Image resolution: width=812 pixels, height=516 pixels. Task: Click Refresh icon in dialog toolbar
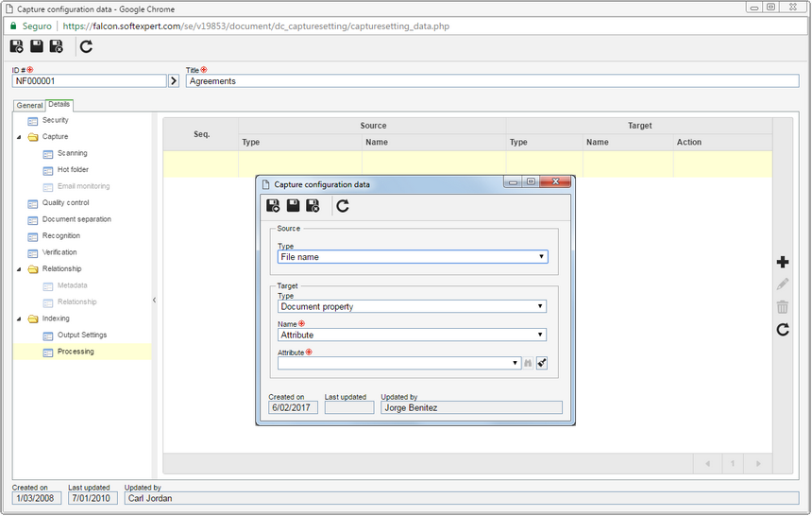pos(343,206)
